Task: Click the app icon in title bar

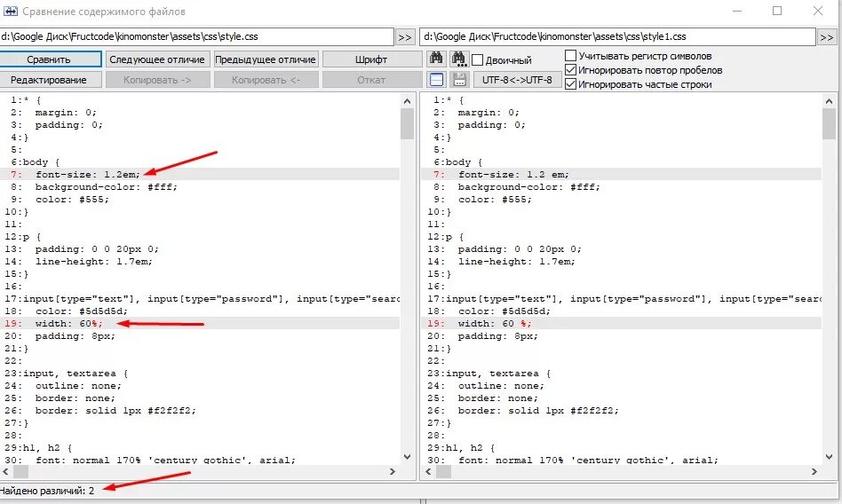Action: 10,11
